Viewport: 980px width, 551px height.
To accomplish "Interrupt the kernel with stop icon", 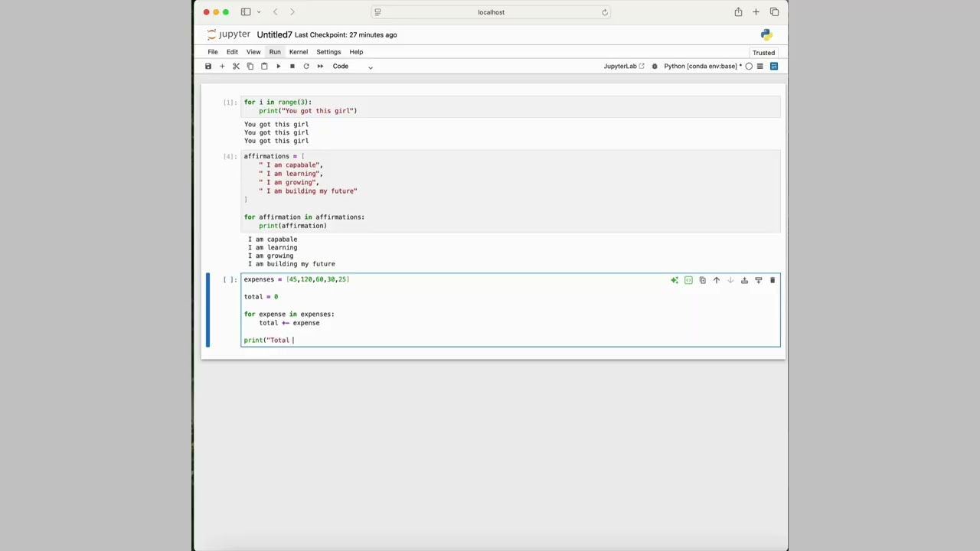I will coord(292,67).
